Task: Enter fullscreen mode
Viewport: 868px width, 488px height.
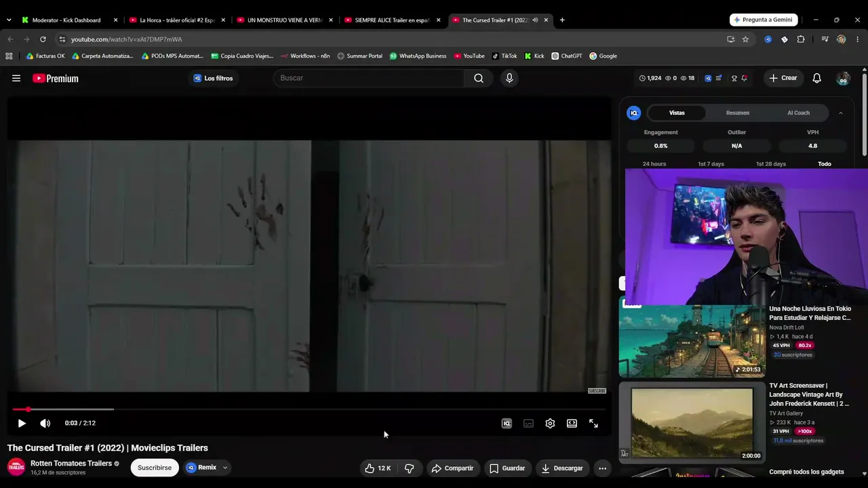Action: 593,423
